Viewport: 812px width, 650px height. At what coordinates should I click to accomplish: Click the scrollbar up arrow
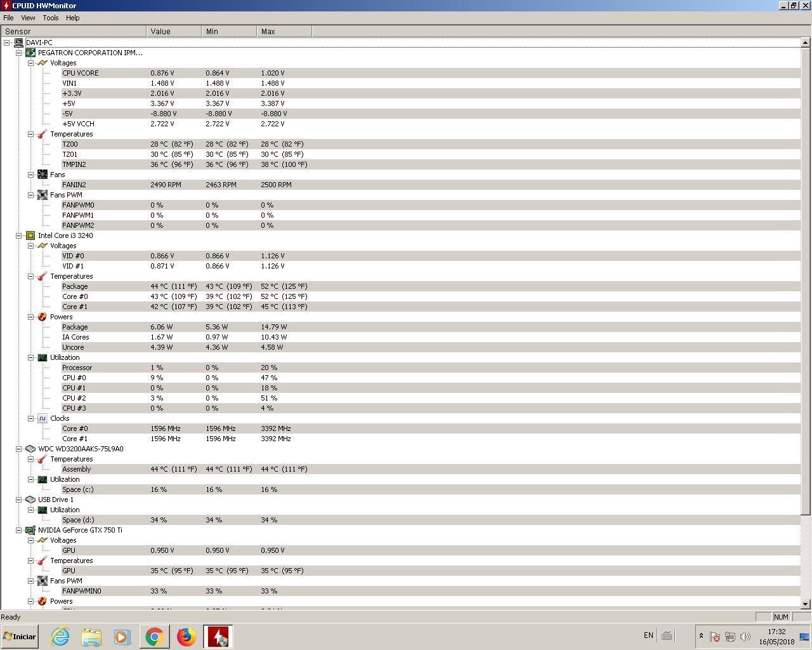[806, 43]
